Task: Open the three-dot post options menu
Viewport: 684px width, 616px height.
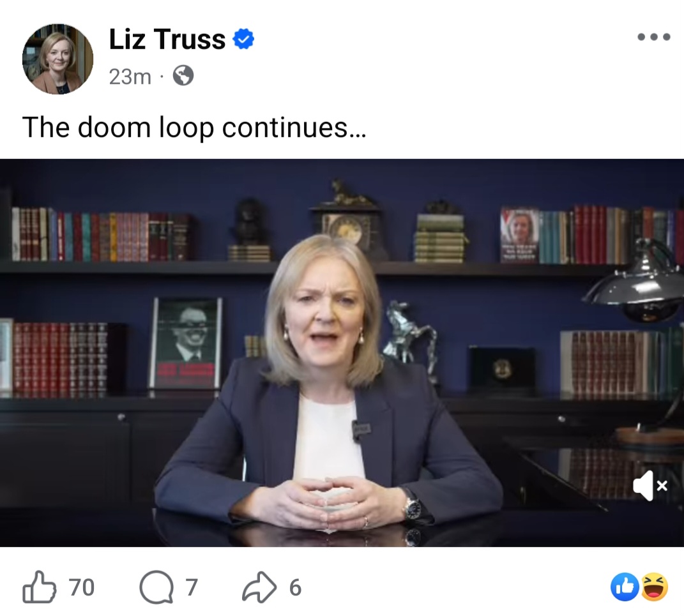Action: [x=653, y=37]
